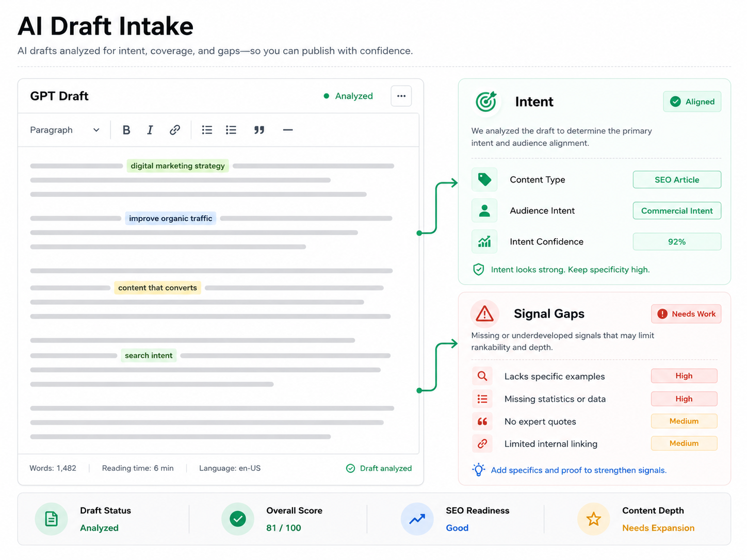The image size is (747, 560).
Task: Click the 'search intent' highlighted phrase
Action: coord(149,355)
